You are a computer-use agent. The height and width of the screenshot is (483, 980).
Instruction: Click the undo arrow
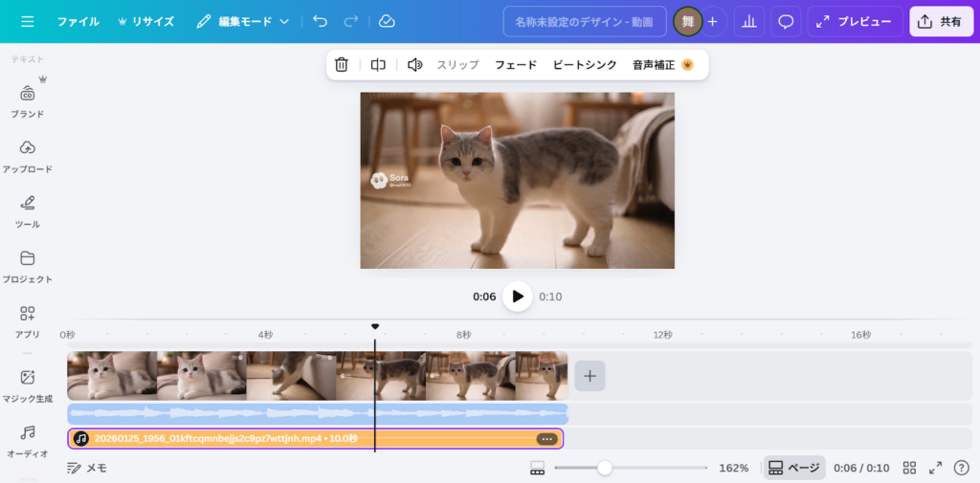pyautogui.click(x=320, y=22)
